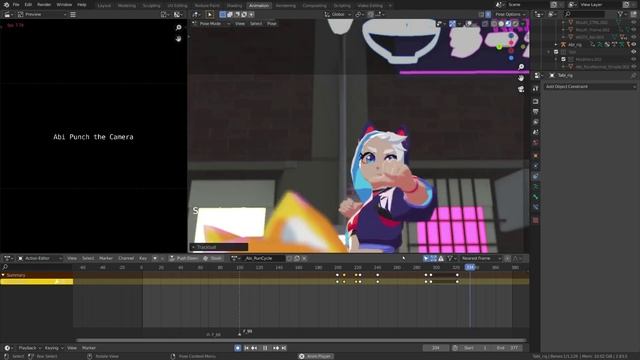Viewport: 640px width, 360px height.
Task: Switch to the Animation workspace tab
Action: click(259, 6)
